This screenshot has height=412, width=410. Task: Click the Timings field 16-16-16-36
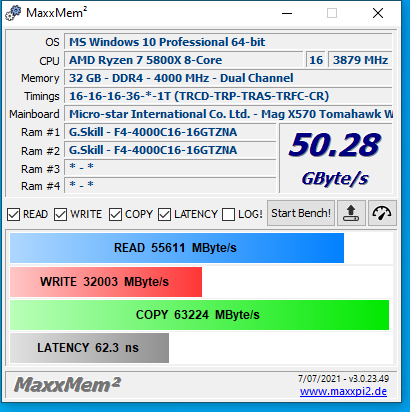(x=228, y=96)
